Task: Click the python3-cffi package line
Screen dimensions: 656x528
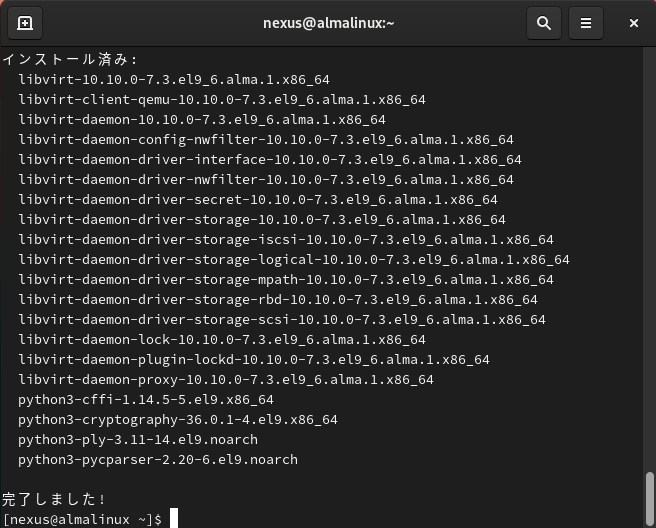Action: coord(145,400)
